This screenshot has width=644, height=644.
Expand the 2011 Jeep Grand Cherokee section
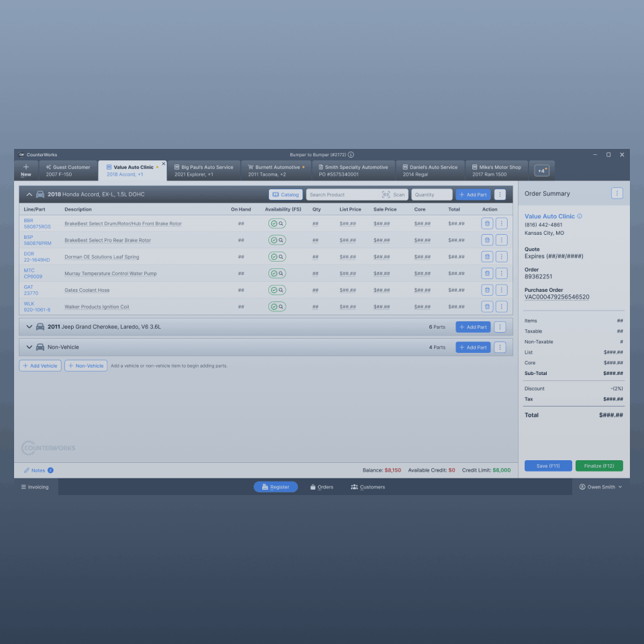30,327
